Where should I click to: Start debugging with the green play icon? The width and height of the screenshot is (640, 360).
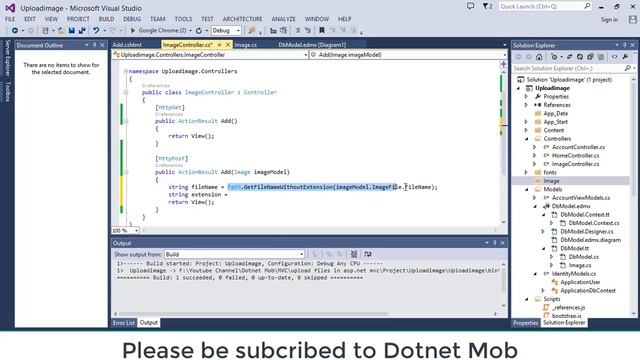point(133,31)
